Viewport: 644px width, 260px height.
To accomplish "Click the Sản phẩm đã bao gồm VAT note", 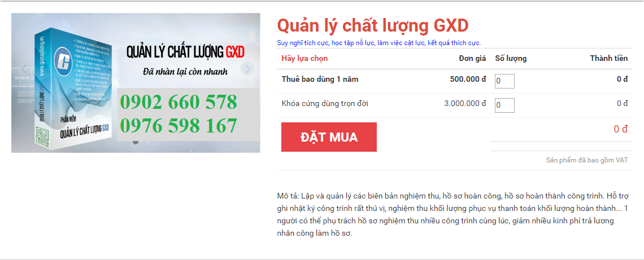I will coord(586,160).
